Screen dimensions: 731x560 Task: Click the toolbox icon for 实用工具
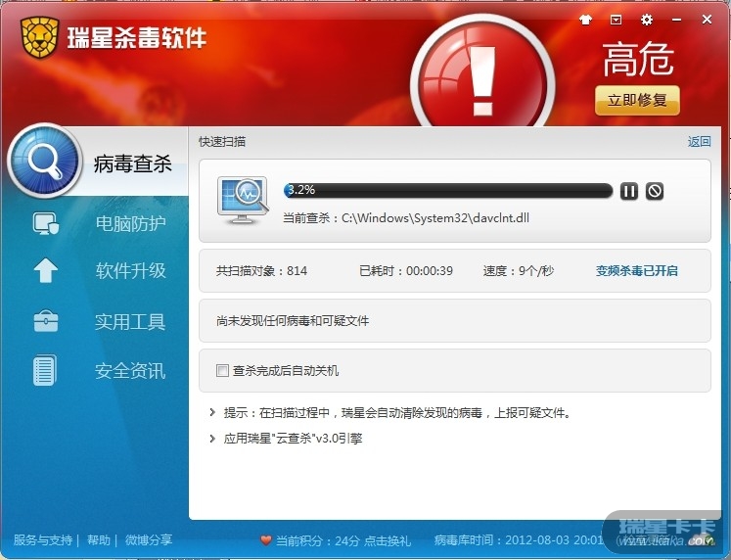pos(46,321)
